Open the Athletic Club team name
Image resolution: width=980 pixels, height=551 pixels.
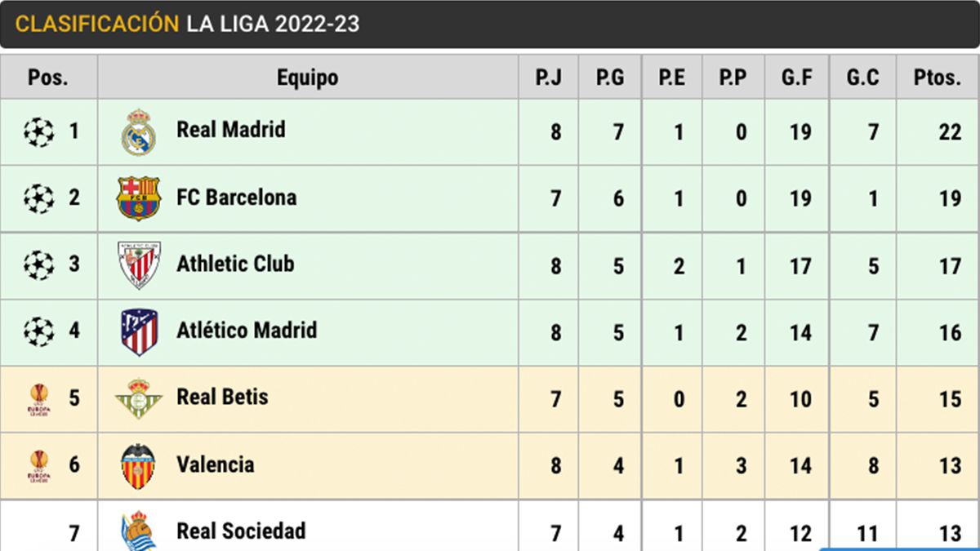pyautogui.click(x=235, y=264)
